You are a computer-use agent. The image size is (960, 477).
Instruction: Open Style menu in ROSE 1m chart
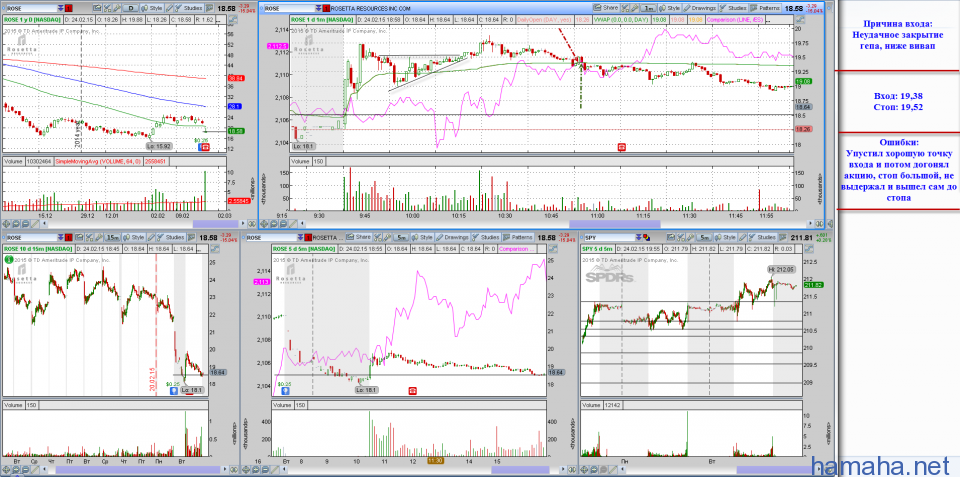(x=670, y=8)
